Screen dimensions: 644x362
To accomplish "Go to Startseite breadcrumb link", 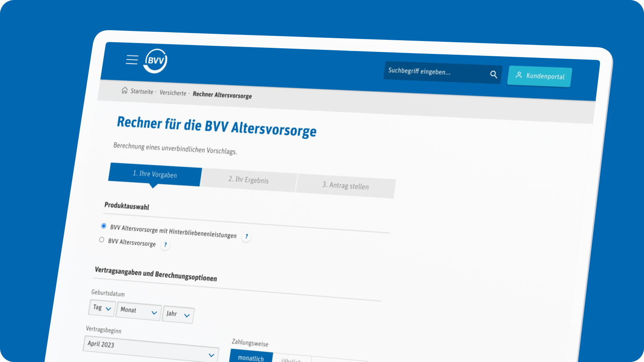I will click(x=142, y=91).
